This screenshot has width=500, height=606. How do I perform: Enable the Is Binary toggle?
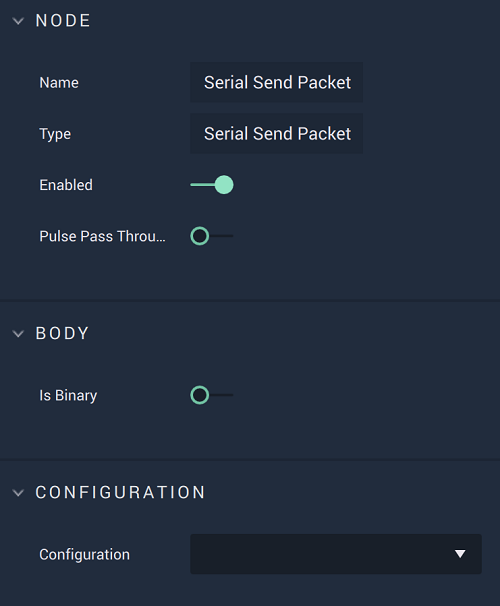212,395
